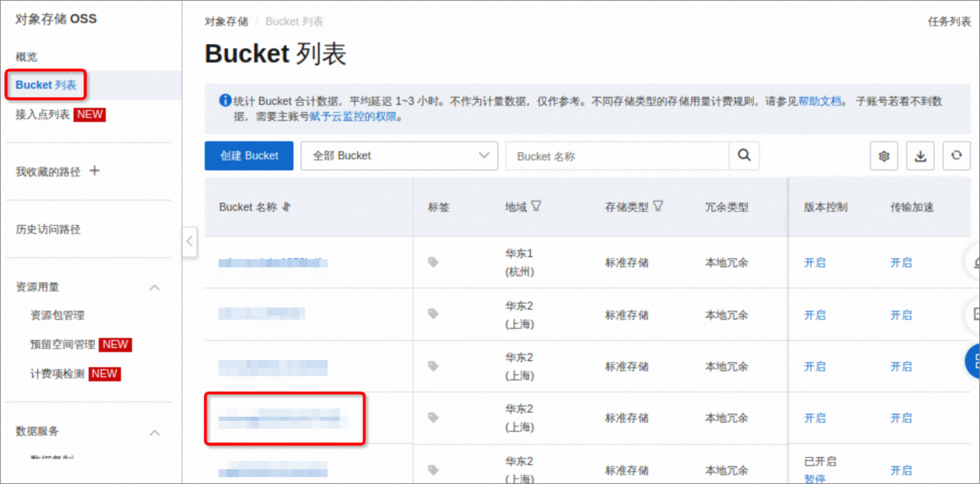Viewport: 980px width, 484px height.
Task: Open 概览 in the sidebar
Action: tap(27, 57)
